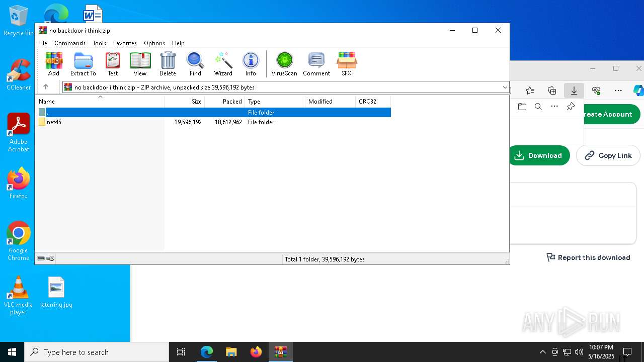Open the volume control in system tray
This screenshot has height=362, width=644.
click(x=579, y=352)
